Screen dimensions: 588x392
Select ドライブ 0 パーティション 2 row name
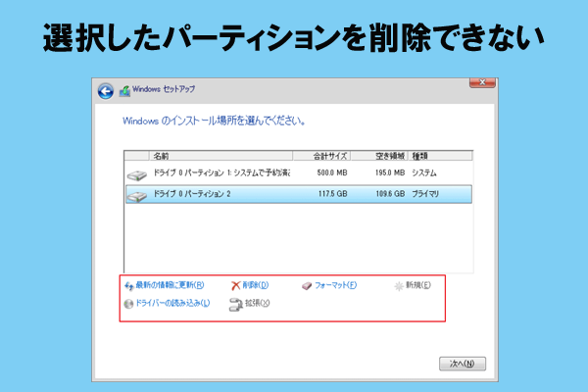tap(192, 194)
